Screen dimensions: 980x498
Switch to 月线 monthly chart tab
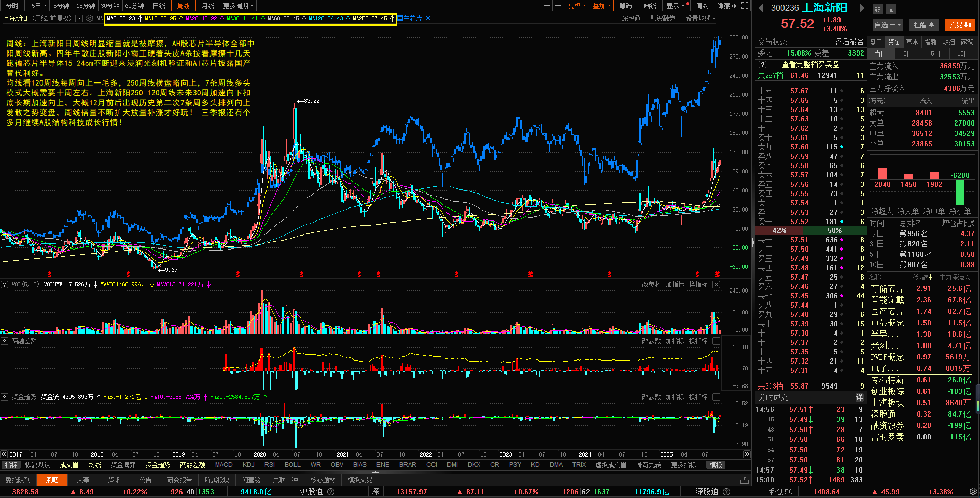(x=208, y=6)
